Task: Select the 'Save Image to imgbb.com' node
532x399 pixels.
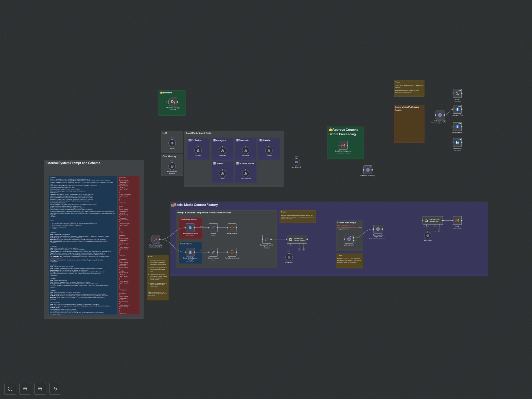Action: 378,229
